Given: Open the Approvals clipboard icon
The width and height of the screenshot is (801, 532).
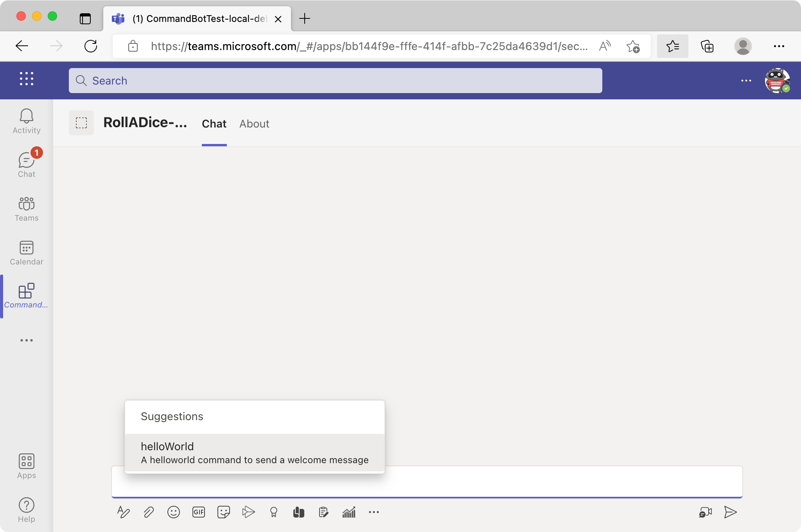Looking at the screenshot, I should pyautogui.click(x=324, y=512).
